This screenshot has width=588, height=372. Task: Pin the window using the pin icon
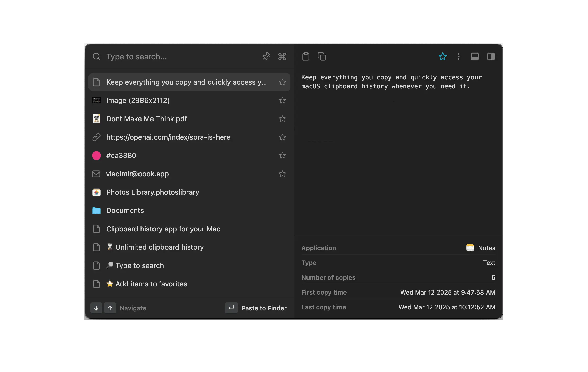[x=266, y=56]
